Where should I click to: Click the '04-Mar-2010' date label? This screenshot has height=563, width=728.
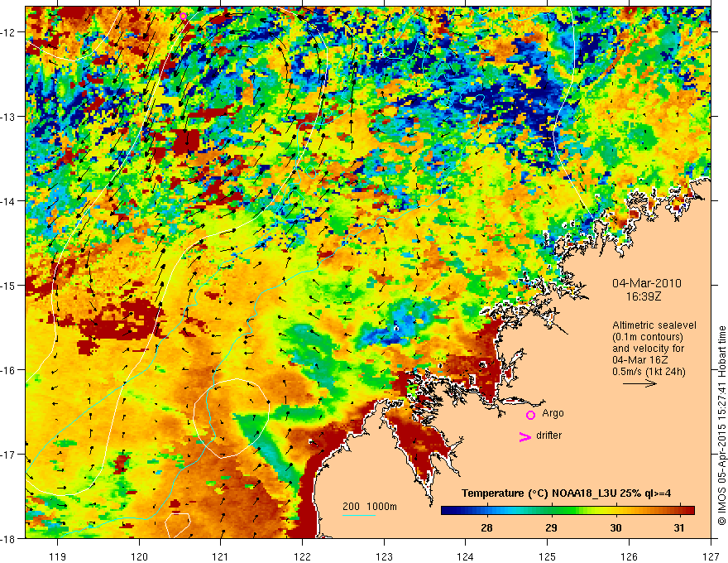click(647, 283)
